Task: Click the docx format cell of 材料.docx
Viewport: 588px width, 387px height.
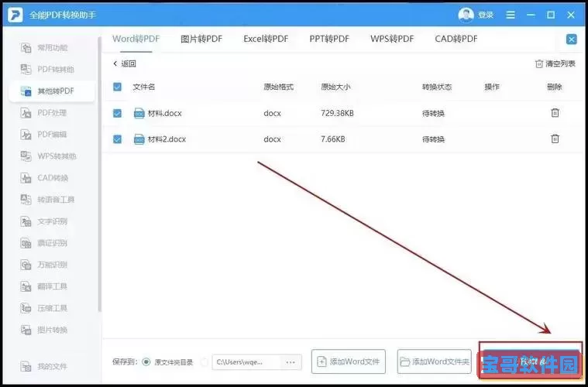Action: (x=272, y=113)
